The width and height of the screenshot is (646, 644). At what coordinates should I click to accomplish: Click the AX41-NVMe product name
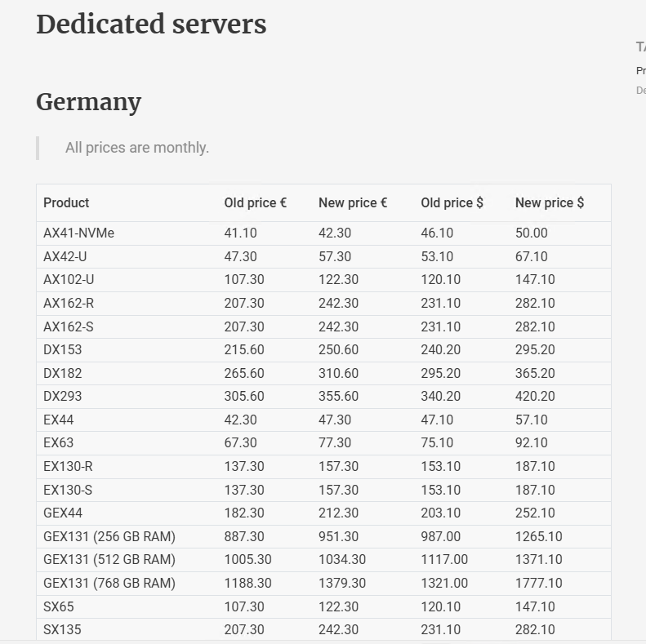point(78,233)
